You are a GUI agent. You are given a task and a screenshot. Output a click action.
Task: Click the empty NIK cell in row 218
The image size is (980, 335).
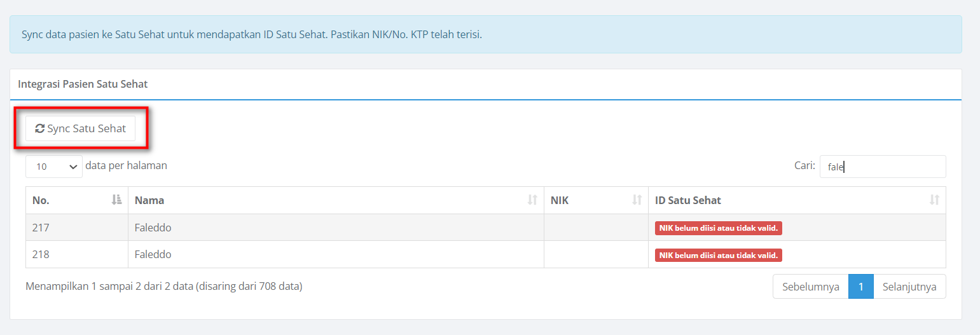[596, 254]
